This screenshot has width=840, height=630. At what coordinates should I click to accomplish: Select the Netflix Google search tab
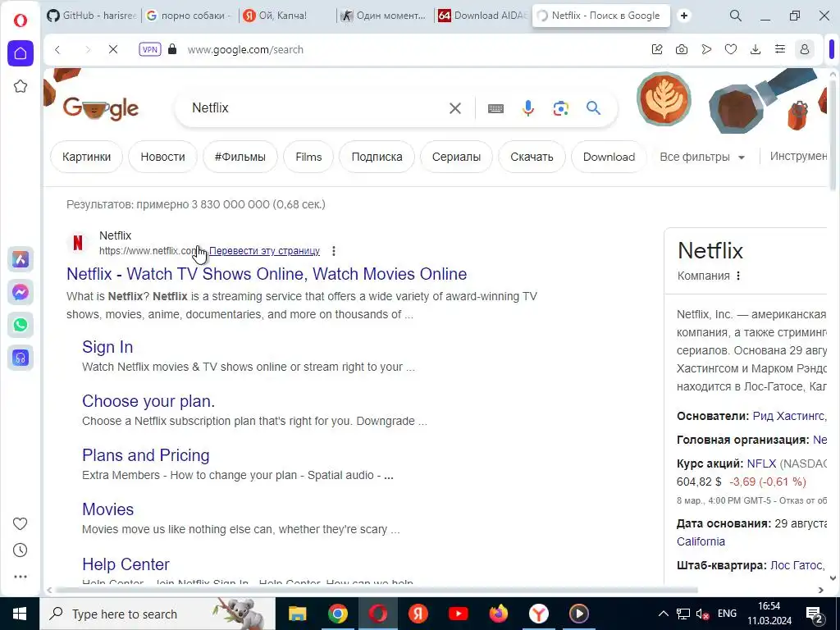coord(600,16)
